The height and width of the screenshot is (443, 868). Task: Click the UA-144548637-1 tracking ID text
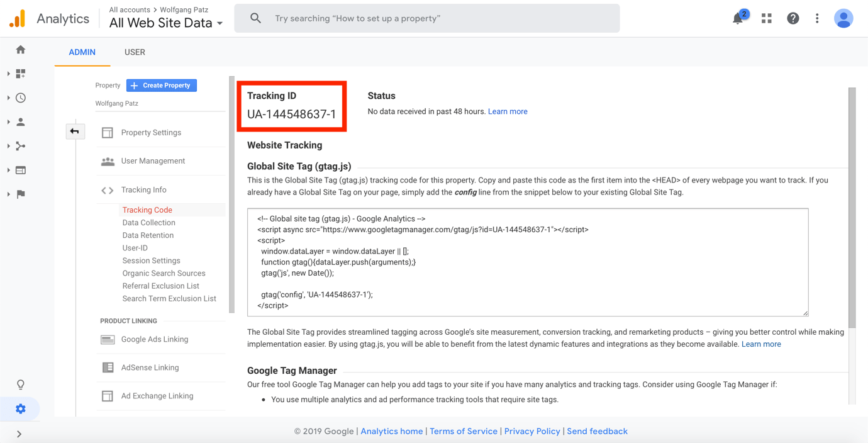(x=292, y=115)
